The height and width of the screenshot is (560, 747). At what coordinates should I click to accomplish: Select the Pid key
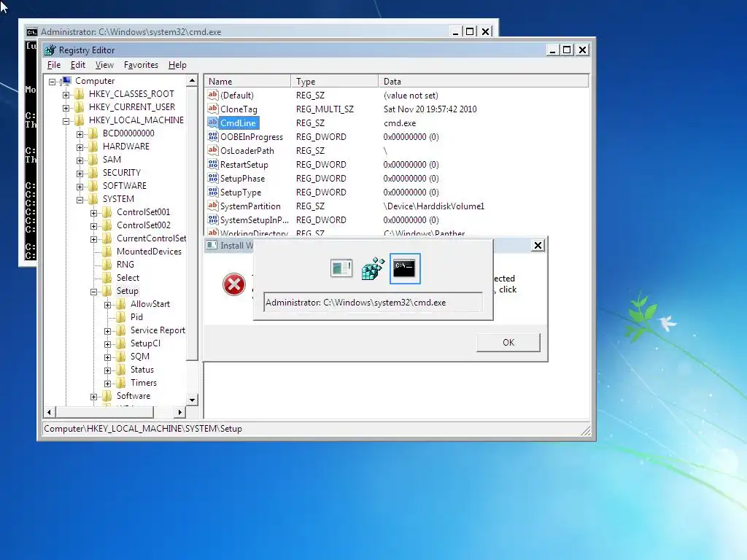pos(136,317)
